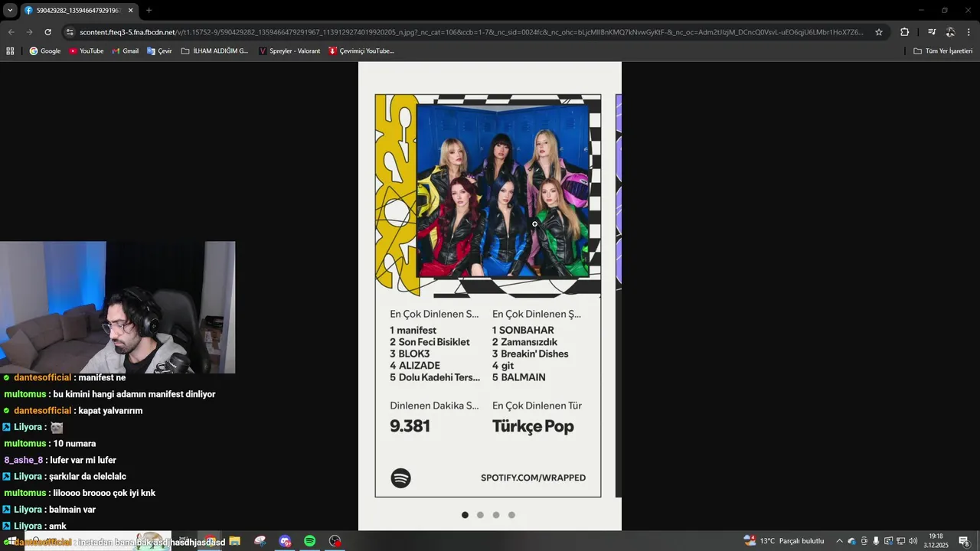Select the third carousel dot indicator
The width and height of the screenshot is (980, 551).
(496, 515)
